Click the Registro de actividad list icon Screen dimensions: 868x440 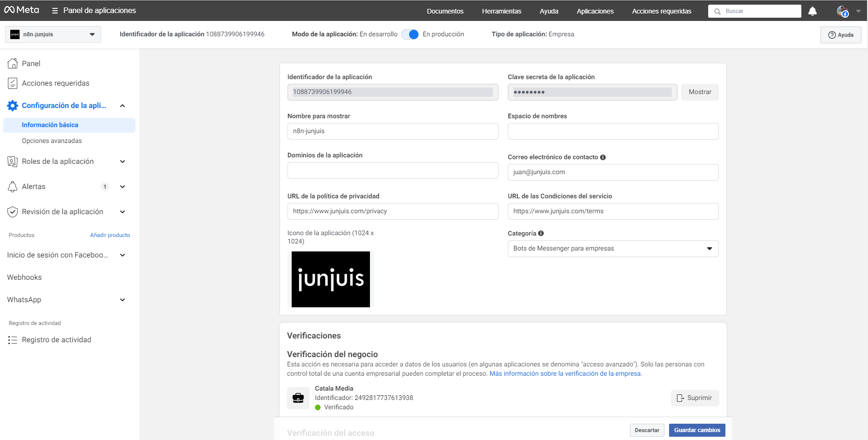(x=13, y=340)
